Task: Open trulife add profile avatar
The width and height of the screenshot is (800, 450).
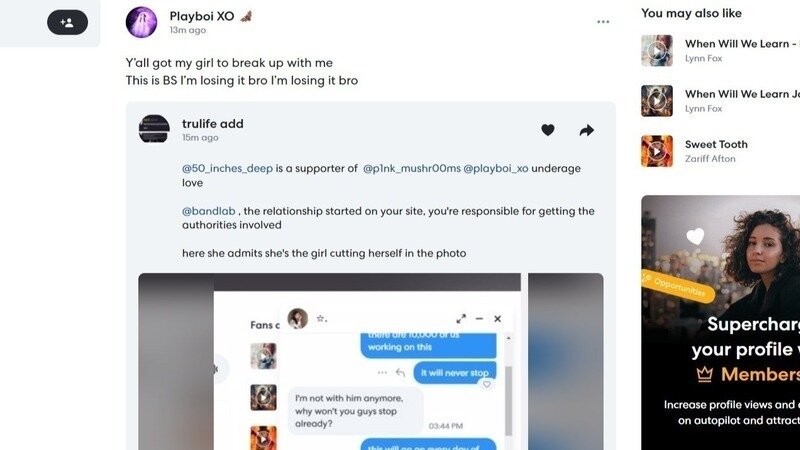Action: [x=154, y=129]
